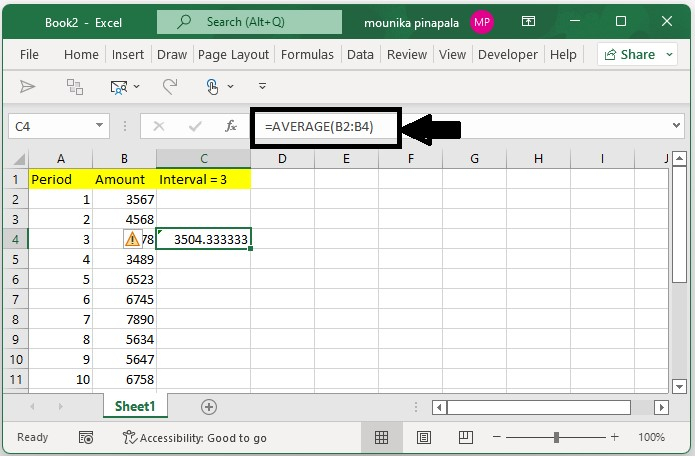Click the horizontal scrollbar left arrow
Viewport: 695px width, 457px height.
pyautogui.click(x=439, y=407)
